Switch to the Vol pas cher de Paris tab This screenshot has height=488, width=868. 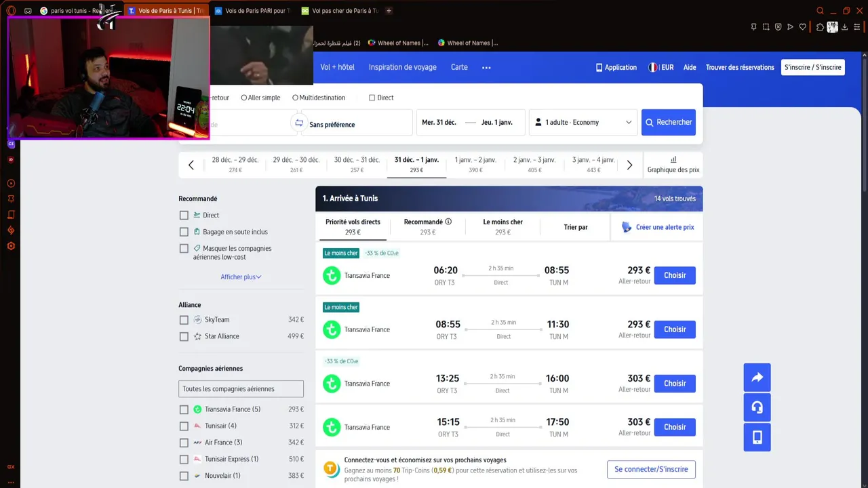pos(339,11)
